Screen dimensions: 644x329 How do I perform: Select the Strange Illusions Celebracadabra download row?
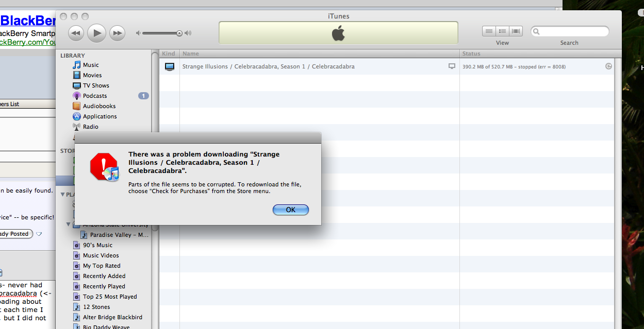pos(388,66)
